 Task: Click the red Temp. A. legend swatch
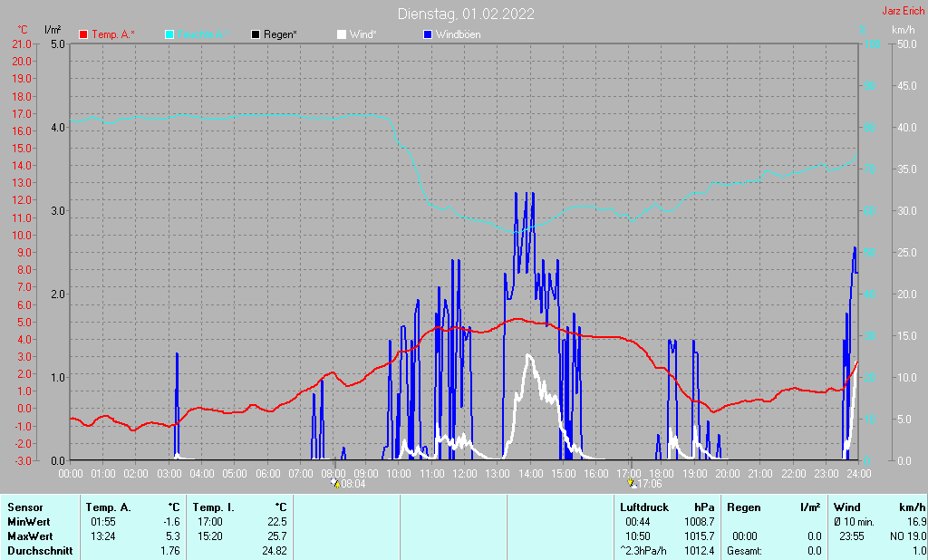pyautogui.click(x=83, y=34)
